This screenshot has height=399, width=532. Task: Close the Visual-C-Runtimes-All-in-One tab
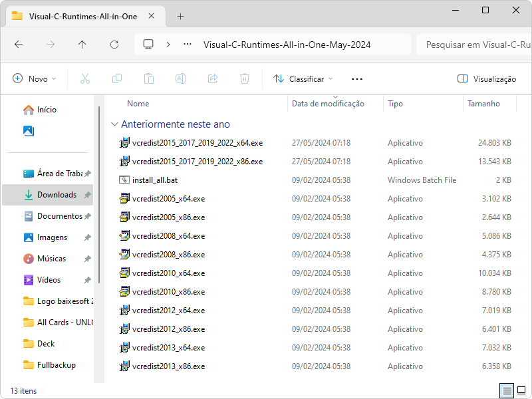tap(152, 16)
